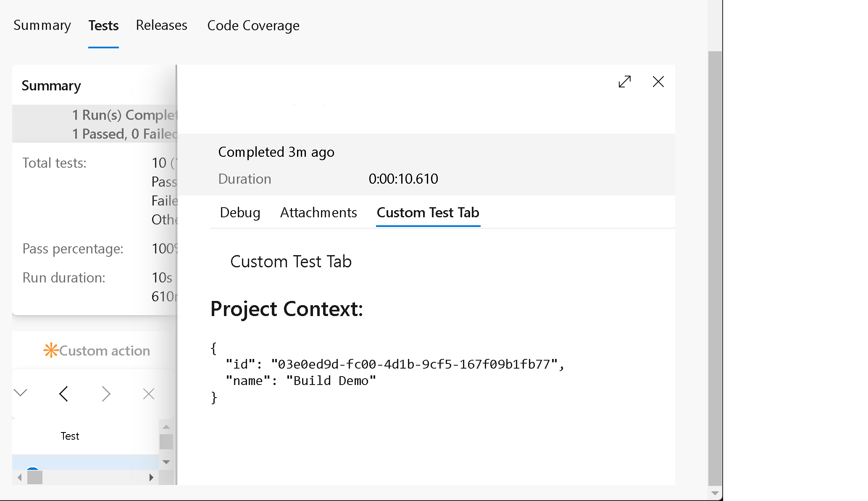Screen dimensions: 868x501
Task: Toggle the test run summary panel
Action: 21,394
